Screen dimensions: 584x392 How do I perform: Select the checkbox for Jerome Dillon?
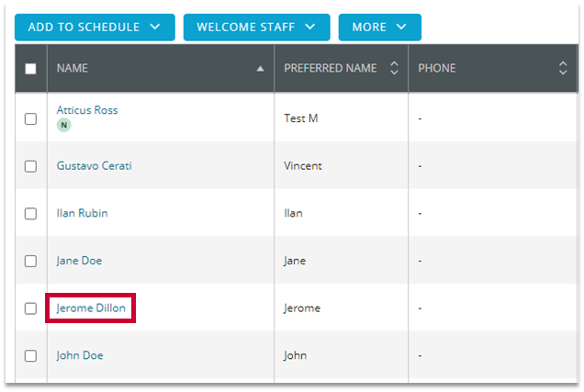tap(30, 308)
